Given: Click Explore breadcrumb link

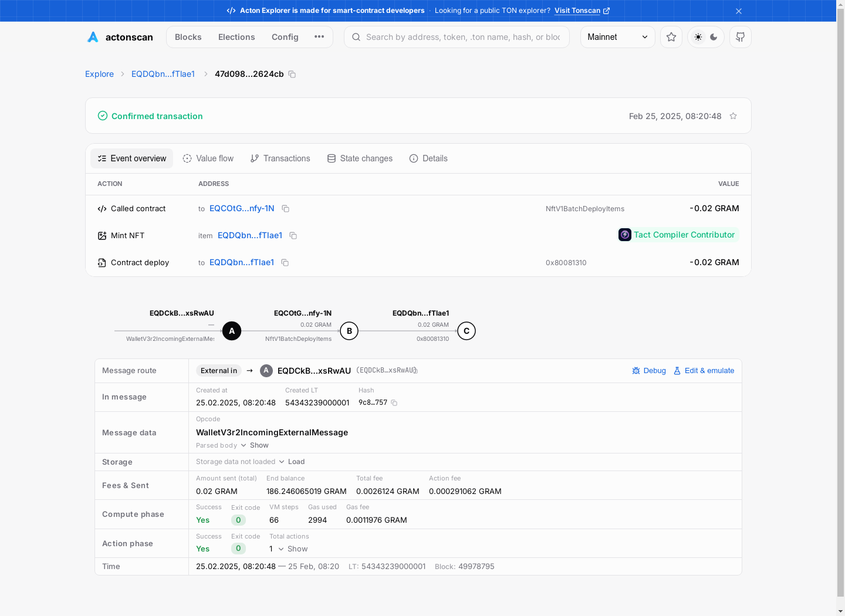Looking at the screenshot, I should click(x=99, y=74).
